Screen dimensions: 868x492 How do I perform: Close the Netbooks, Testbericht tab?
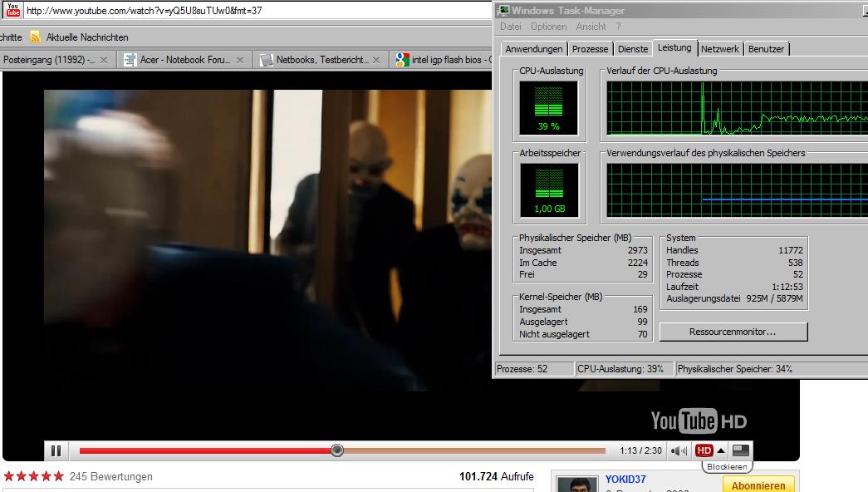[376, 60]
